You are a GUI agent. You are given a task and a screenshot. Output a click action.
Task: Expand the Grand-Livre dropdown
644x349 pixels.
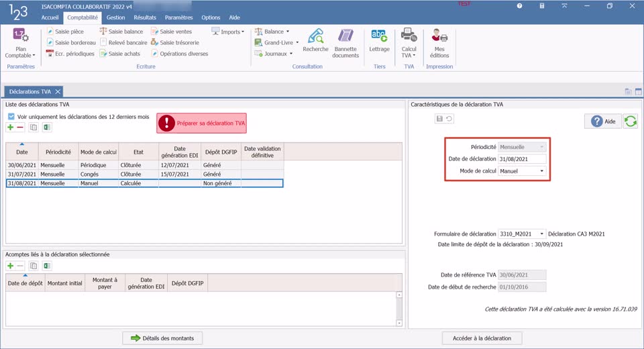[276, 42]
